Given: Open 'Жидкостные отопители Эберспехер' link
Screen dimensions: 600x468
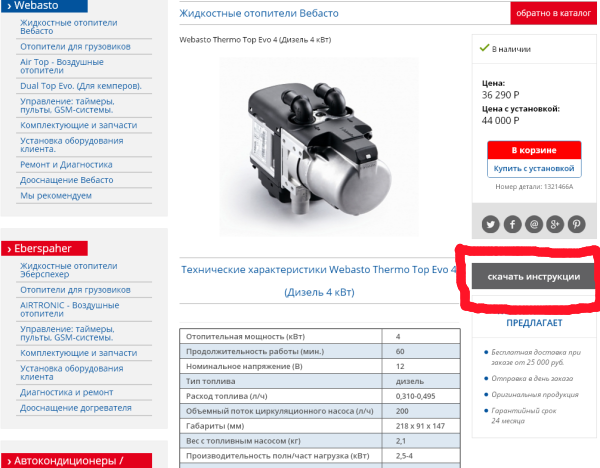Looking at the screenshot, I should click(x=68, y=270).
